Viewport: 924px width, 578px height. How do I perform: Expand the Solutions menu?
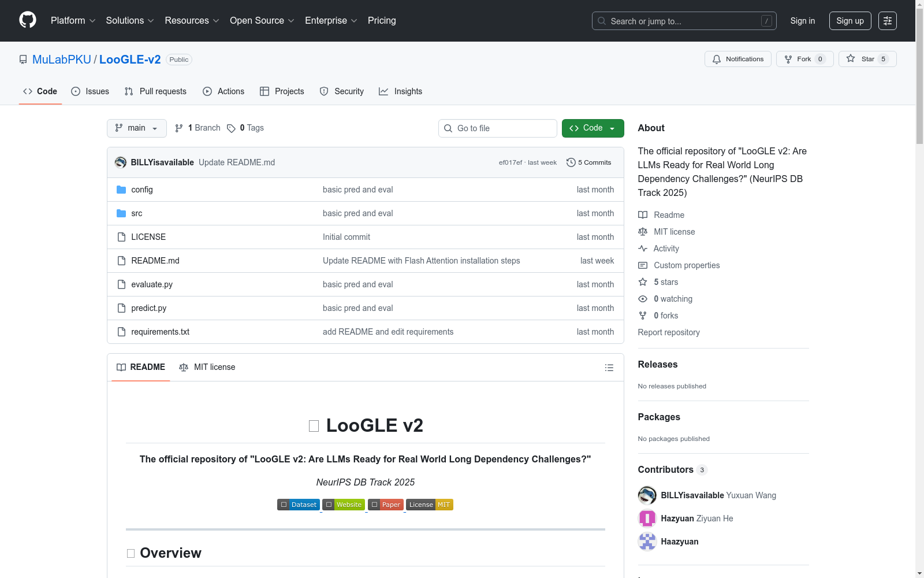[130, 21]
